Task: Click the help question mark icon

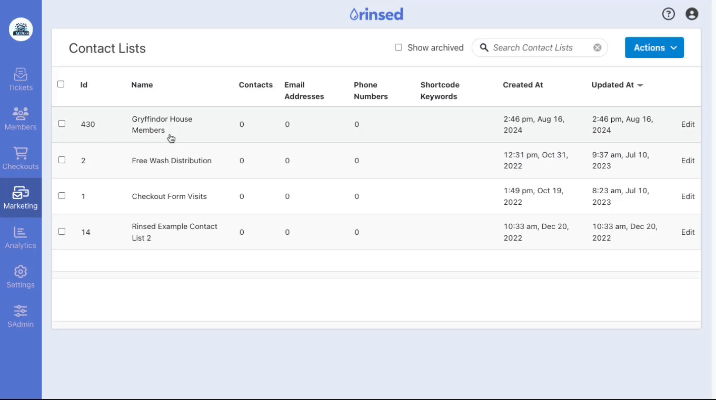Action: pyautogui.click(x=668, y=14)
